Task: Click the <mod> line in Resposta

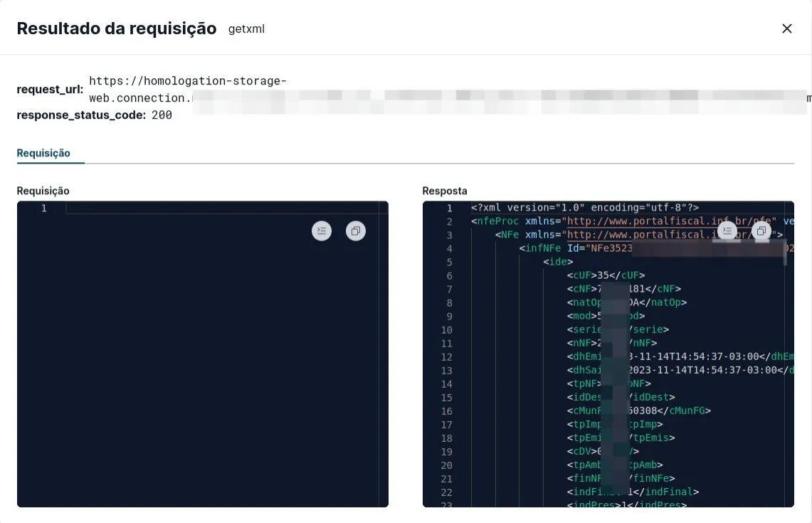Action: click(606, 316)
